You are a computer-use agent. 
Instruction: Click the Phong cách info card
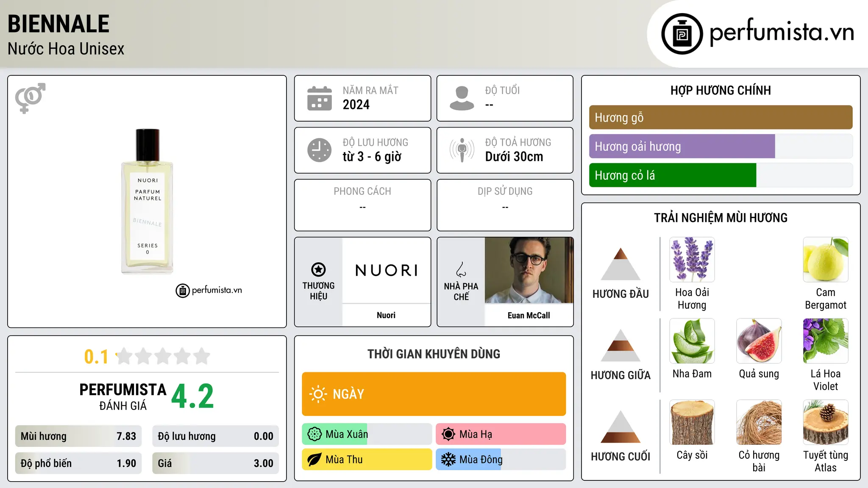click(363, 205)
